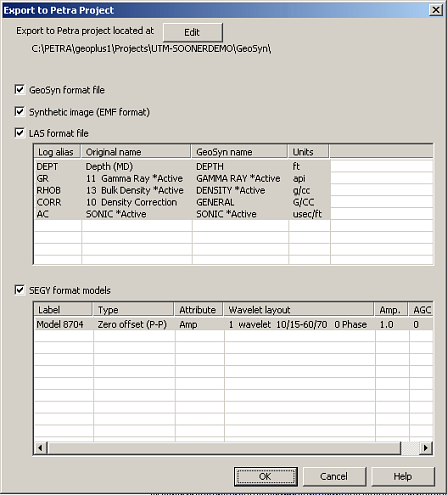447x495 pixels.
Task: Select the Model 8704 SEGY row
Action: tap(234, 324)
